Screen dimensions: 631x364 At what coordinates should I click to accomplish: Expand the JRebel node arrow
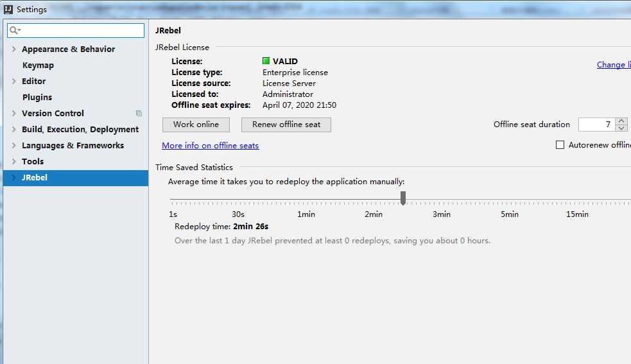(13, 178)
